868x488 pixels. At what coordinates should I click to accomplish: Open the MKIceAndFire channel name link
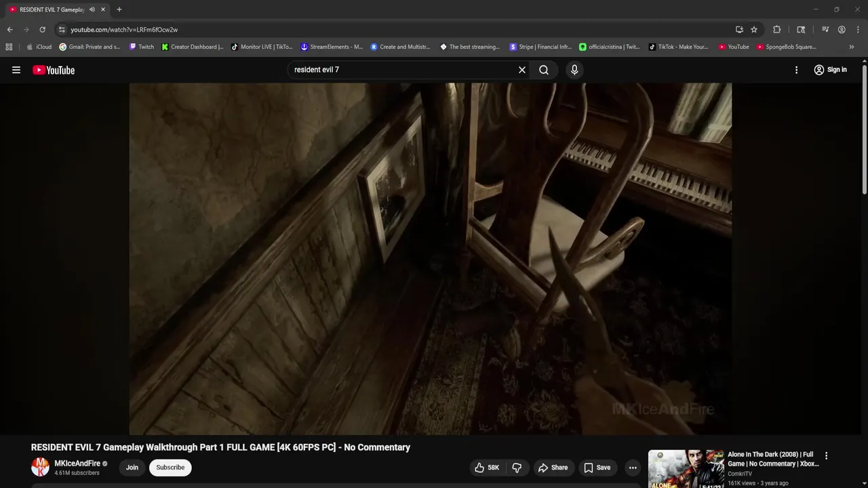click(x=77, y=464)
